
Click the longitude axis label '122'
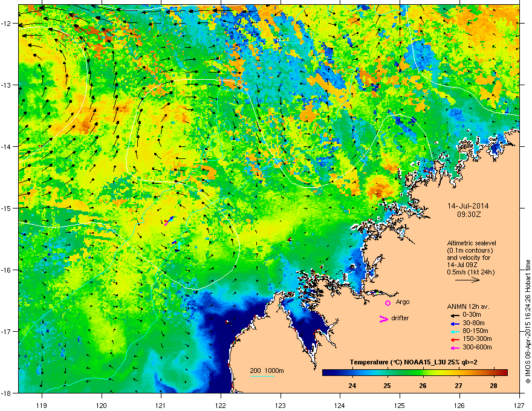(221, 405)
